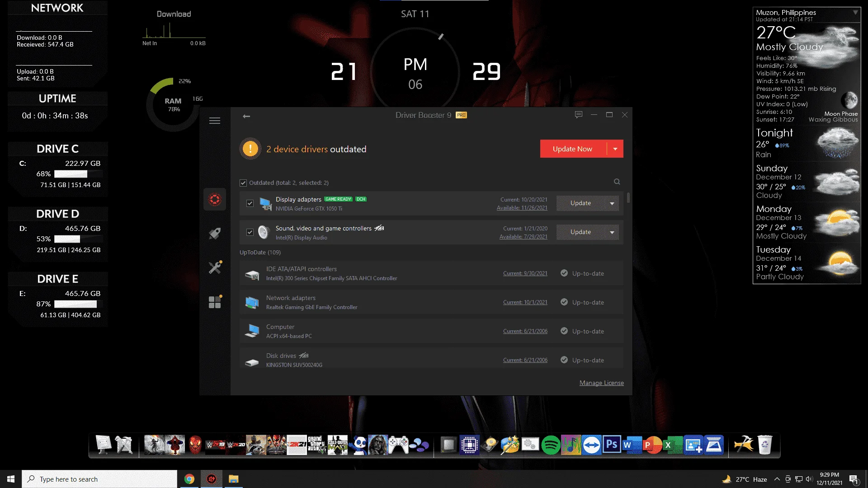Click the UpToDate (109) section label
The height and width of the screenshot is (488, 868).
(x=260, y=252)
